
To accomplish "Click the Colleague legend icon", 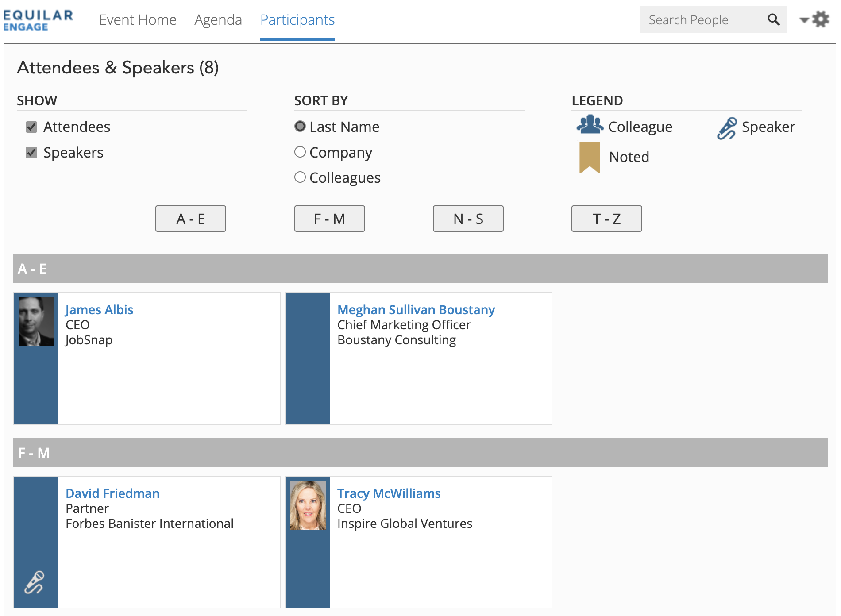I will coord(590,125).
